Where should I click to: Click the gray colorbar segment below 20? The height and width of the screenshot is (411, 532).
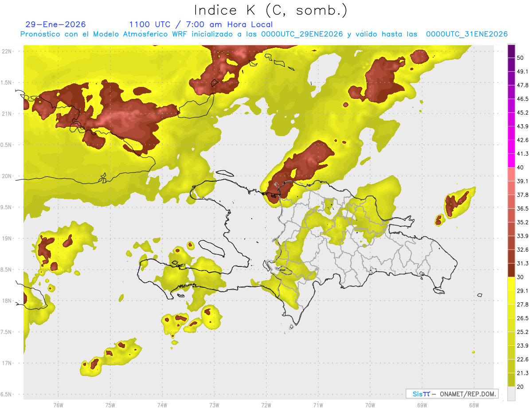click(x=511, y=394)
